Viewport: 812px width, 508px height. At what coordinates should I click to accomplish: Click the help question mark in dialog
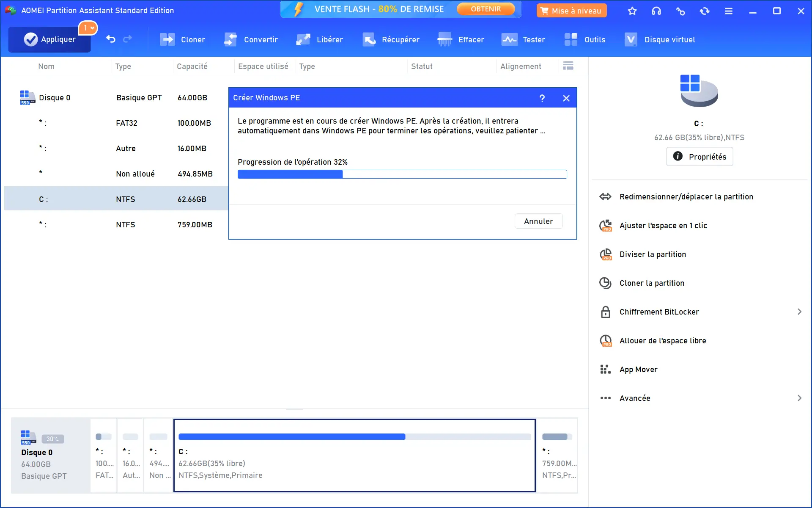pyautogui.click(x=542, y=98)
